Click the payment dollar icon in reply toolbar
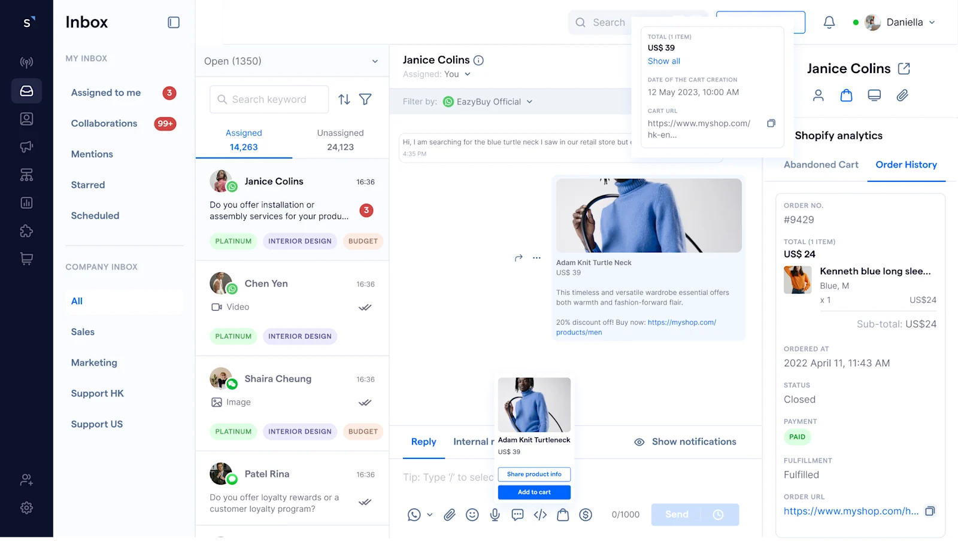 [586, 515]
